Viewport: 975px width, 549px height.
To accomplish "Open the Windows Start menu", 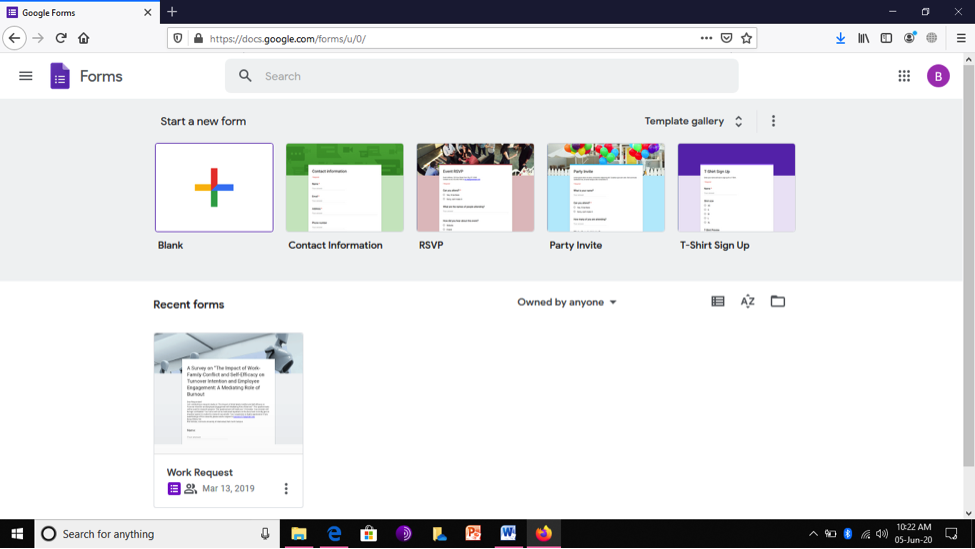I will pos(17,534).
